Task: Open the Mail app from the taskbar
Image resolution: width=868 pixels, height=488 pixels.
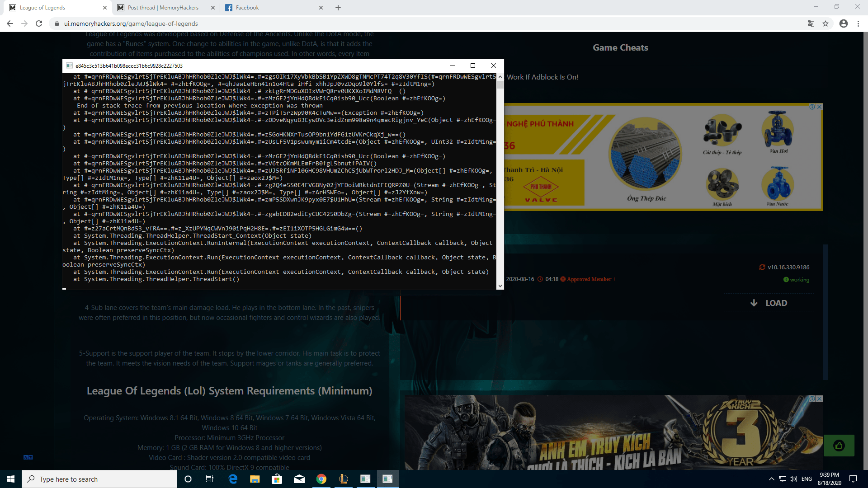Action: point(299,479)
